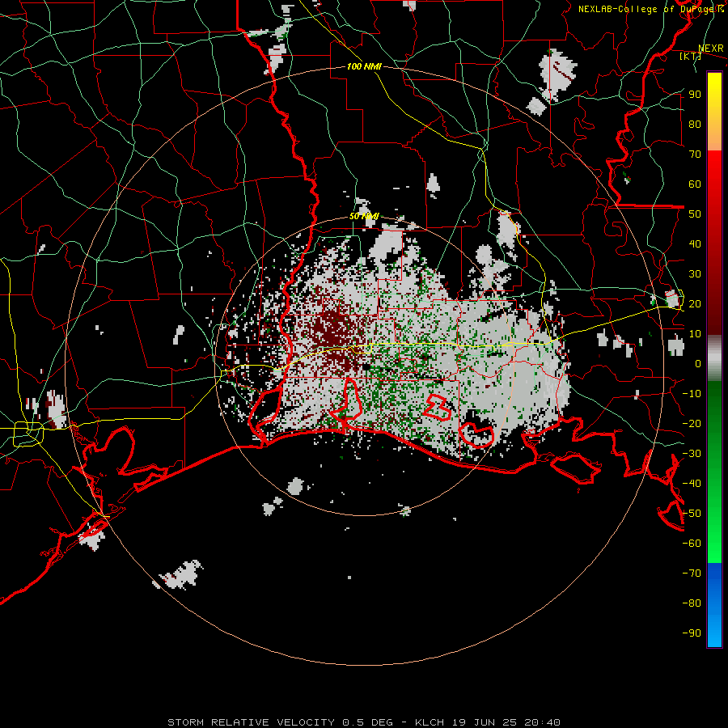Select the -30 knots scale value

692,454
